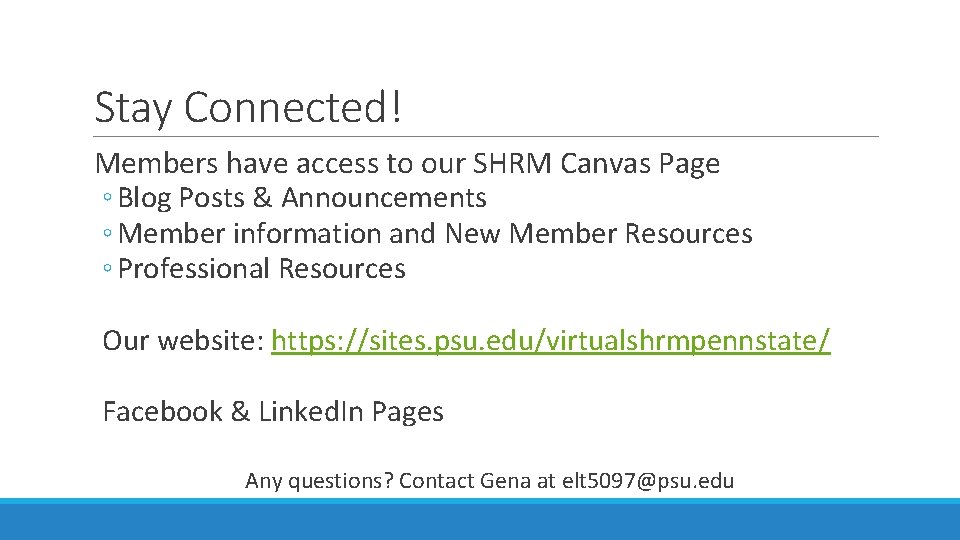Open the sites.psu.edu virtualshrmpennstate link

(550, 342)
